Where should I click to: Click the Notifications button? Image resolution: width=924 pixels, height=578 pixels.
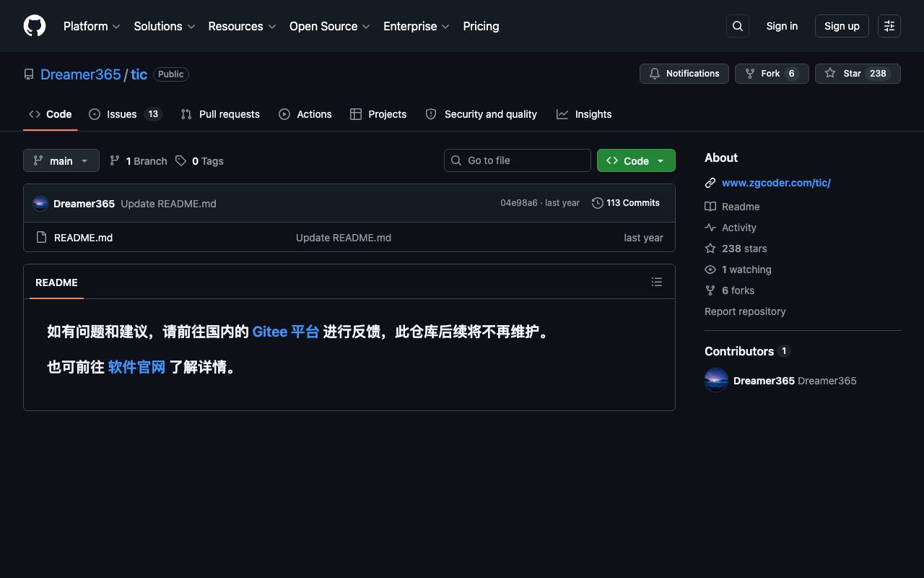tap(684, 74)
